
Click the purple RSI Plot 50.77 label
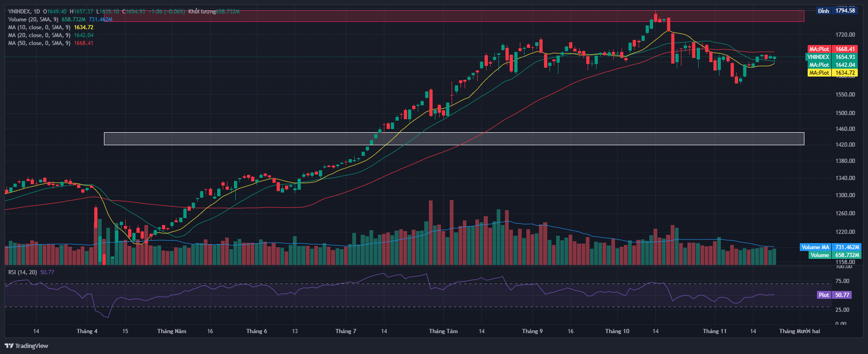[834, 295]
